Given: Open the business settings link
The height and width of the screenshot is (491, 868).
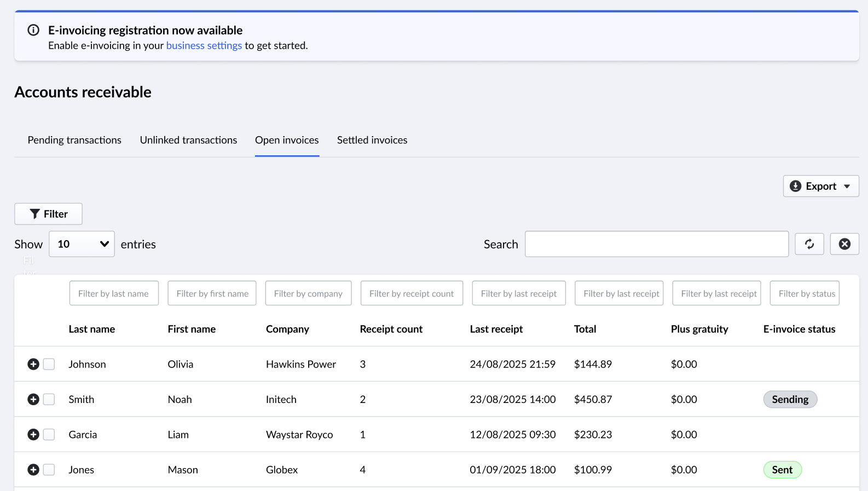Looking at the screenshot, I should click(x=204, y=45).
